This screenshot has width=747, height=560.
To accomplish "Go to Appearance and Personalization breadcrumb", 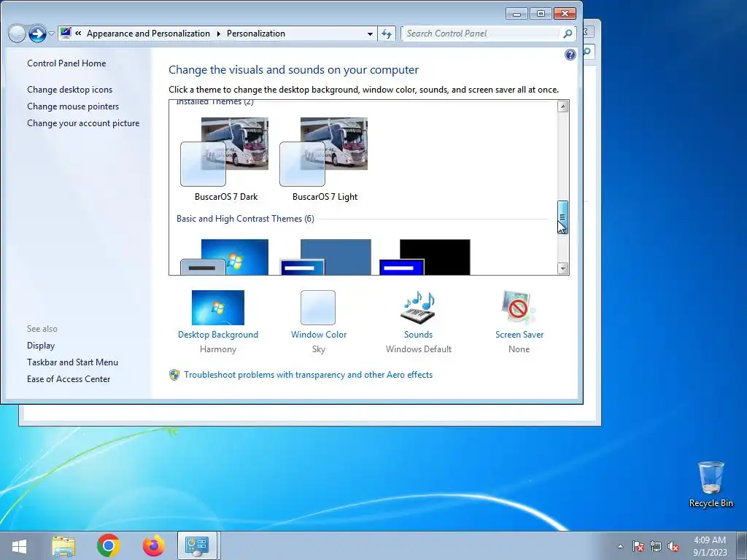I will (148, 34).
